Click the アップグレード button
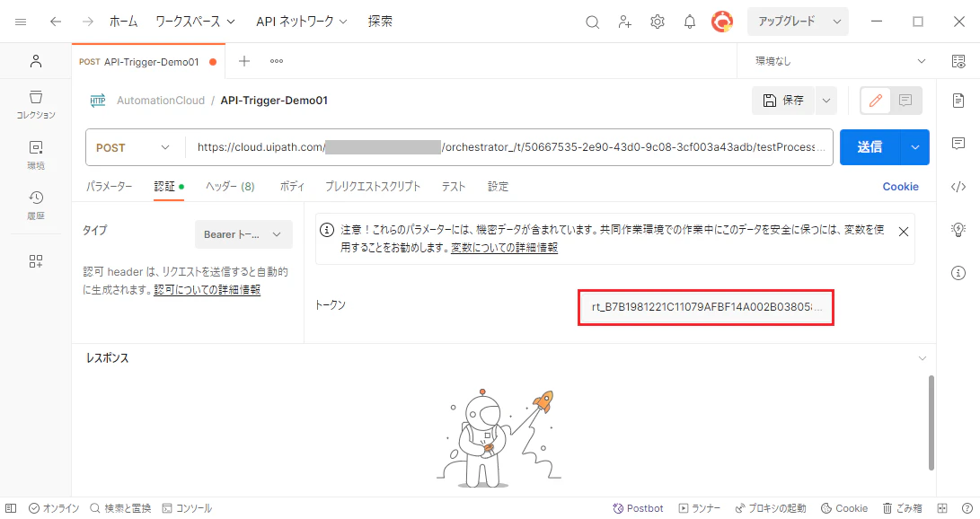The image size is (980, 519). click(x=787, y=22)
